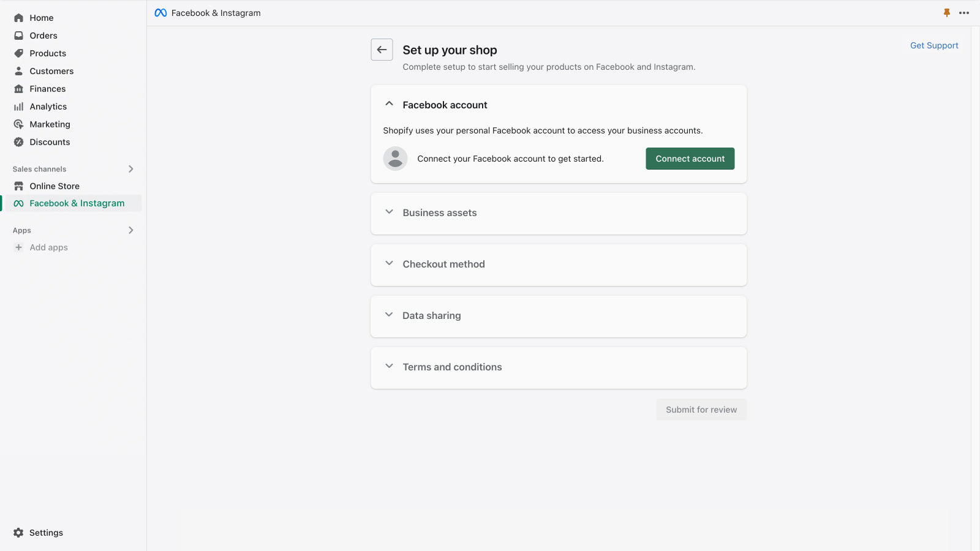This screenshot has width=980, height=551.
Task: Open the Analytics section
Action: pos(48,107)
